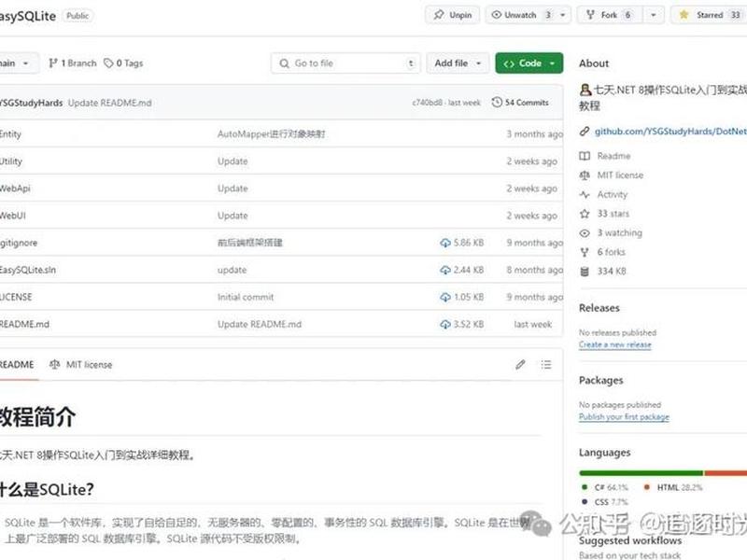Open the README.md file row
This screenshot has width=747, height=560.
coord(281,324)
